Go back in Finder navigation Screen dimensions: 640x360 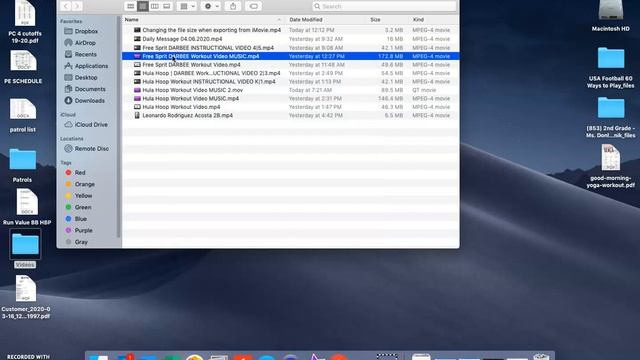66,6
